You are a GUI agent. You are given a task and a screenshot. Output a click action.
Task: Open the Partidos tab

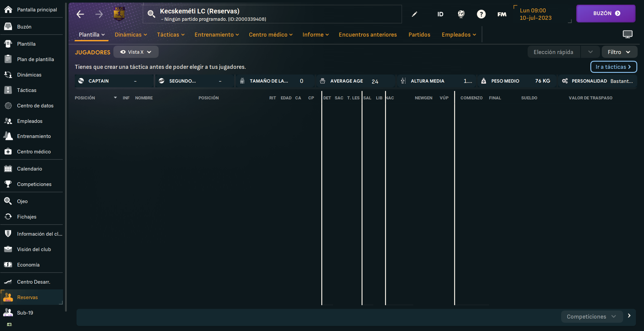point(419,35)
